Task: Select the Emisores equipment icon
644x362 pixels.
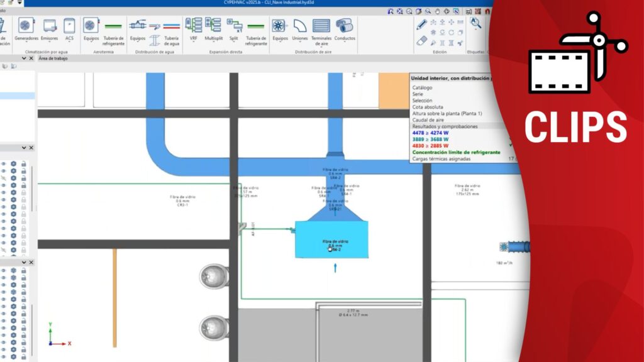Action: [49, 26]
